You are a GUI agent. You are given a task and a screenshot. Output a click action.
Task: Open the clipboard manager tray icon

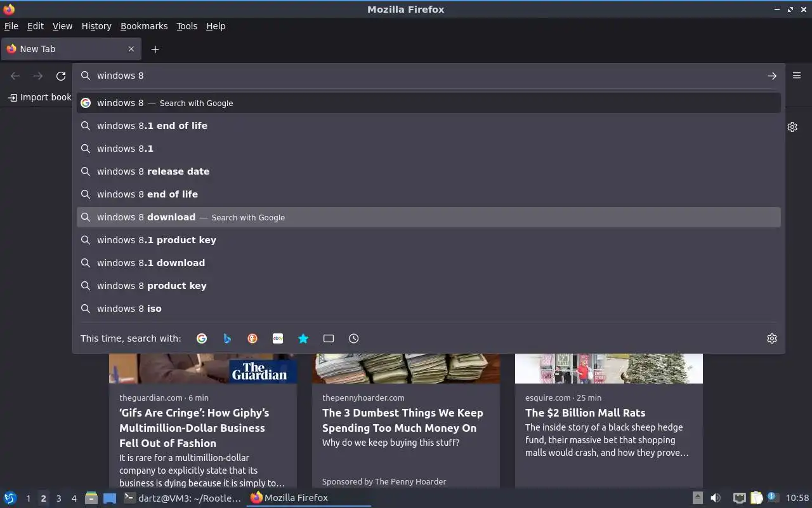pos(756,498)
